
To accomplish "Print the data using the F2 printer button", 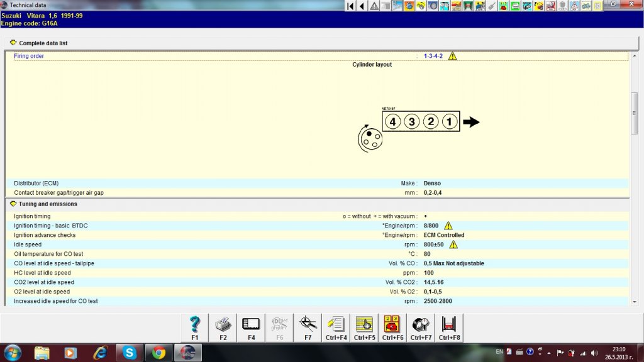I will click(x=223, y=328).
